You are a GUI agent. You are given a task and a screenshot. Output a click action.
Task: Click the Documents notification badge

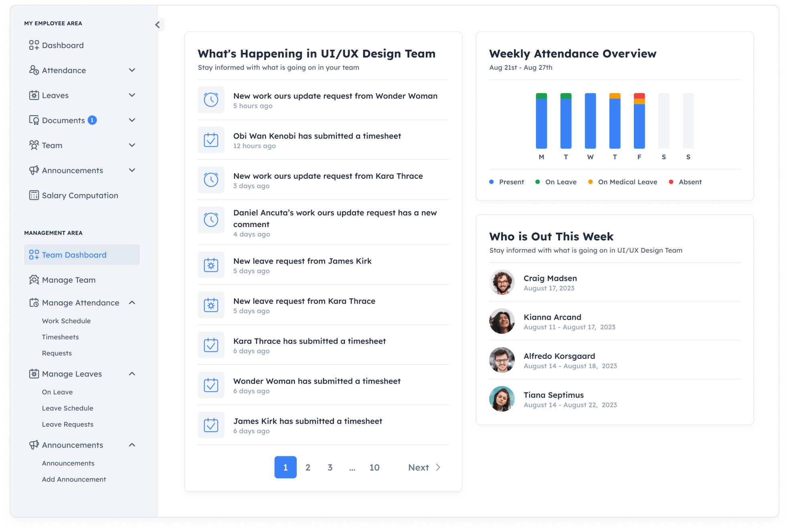tap(92, 120)
